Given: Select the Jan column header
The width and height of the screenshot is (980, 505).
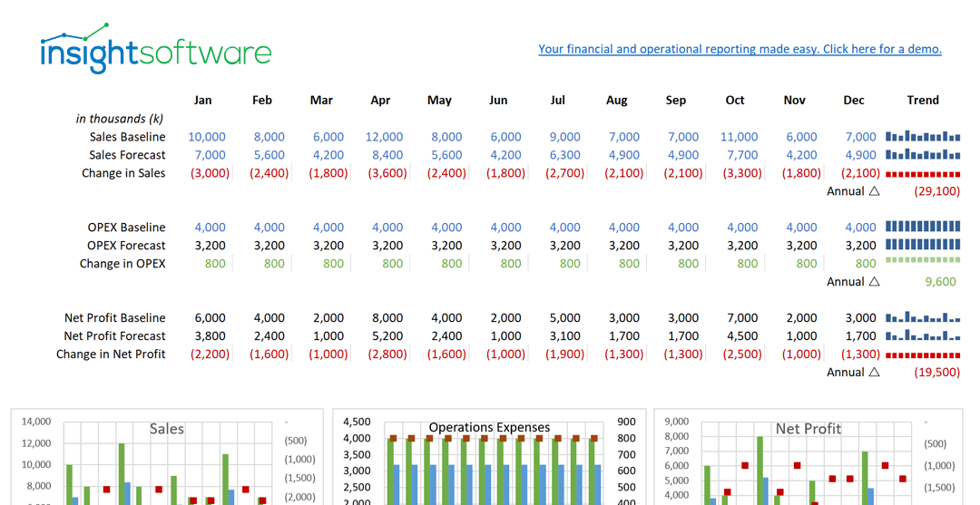Looking at the screenshot, I should pos(202,100).
